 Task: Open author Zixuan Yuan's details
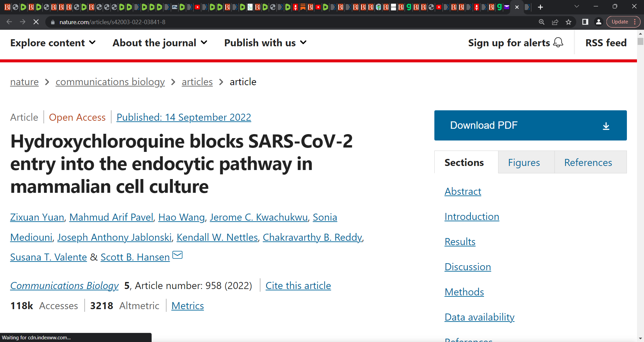pyautogui.click(x=37, y=217)
